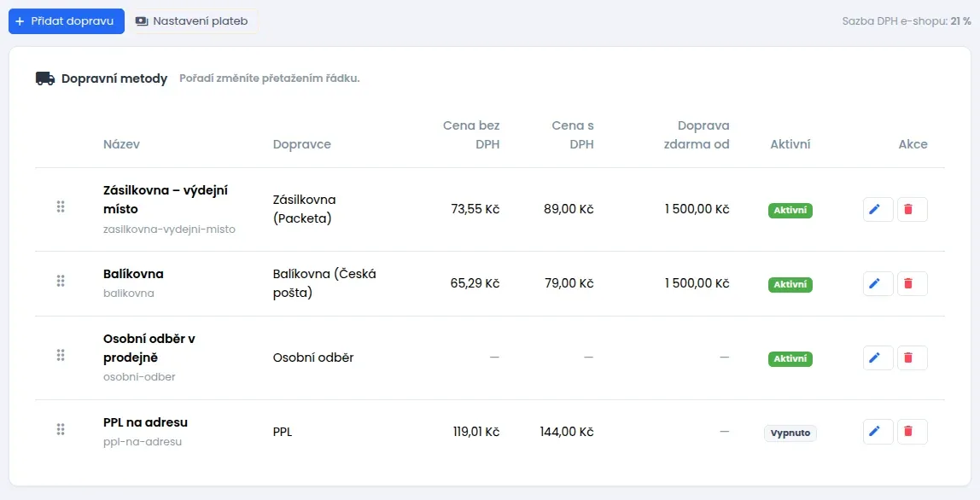Viewport: 980px width, 500px height.
Task: Delete the Zásilkovna – výdejní místo method
Action: [912, 209]
